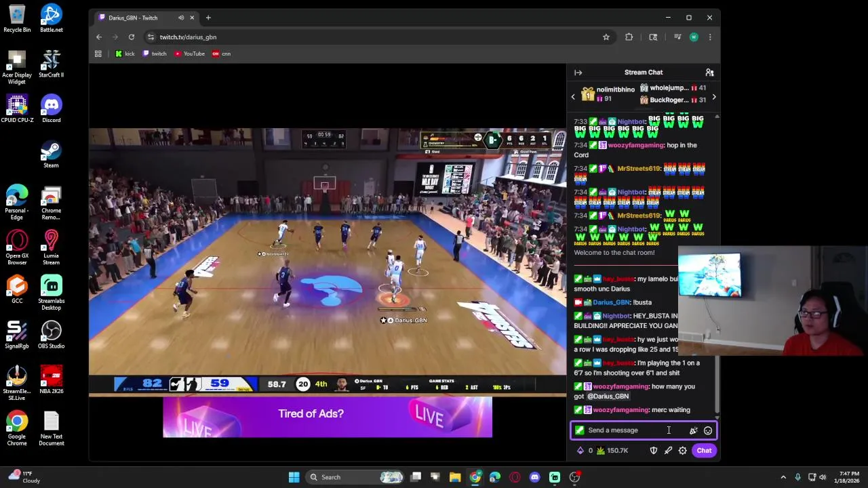The height and width of the screenshot is (488, 868).
Task: Open CPUID CPU-Z desktop shortcut
Action: pyautogui.click(x=17, y=108)
